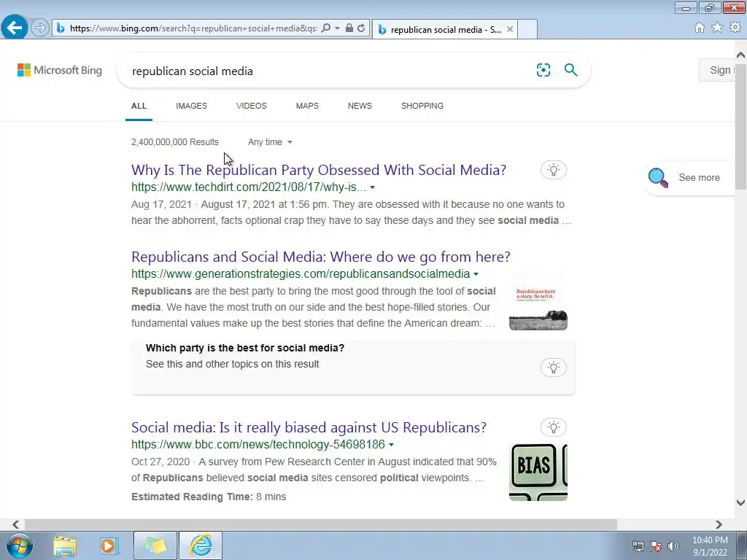Open visual search with the camera icon

[x=543, y=70]
